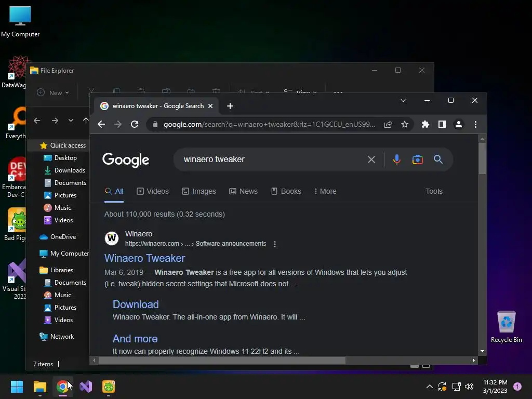This screenshot has width=532, height=399.
Task: Show hidden tray icons chevron
Action: (429, 387)
